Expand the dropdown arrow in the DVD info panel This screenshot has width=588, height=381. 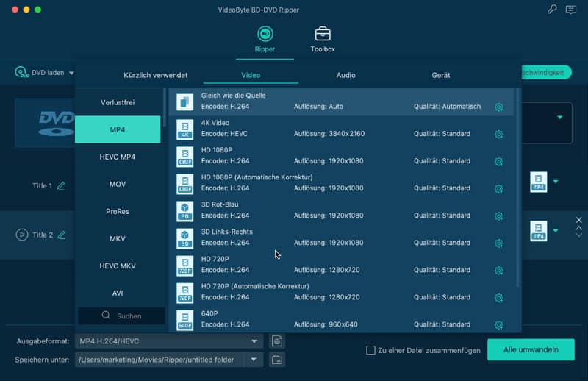560,118
